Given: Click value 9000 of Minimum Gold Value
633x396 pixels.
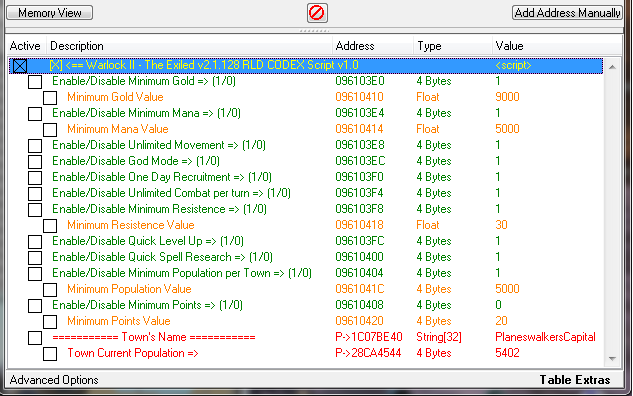Looking at the screenshot, I should click(x=507, y=97).
